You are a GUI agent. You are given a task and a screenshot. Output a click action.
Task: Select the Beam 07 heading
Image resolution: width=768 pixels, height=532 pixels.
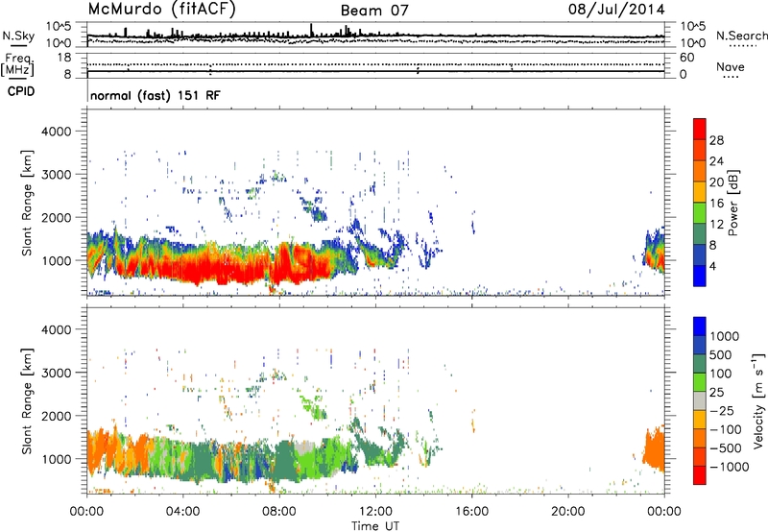[374, 11]
